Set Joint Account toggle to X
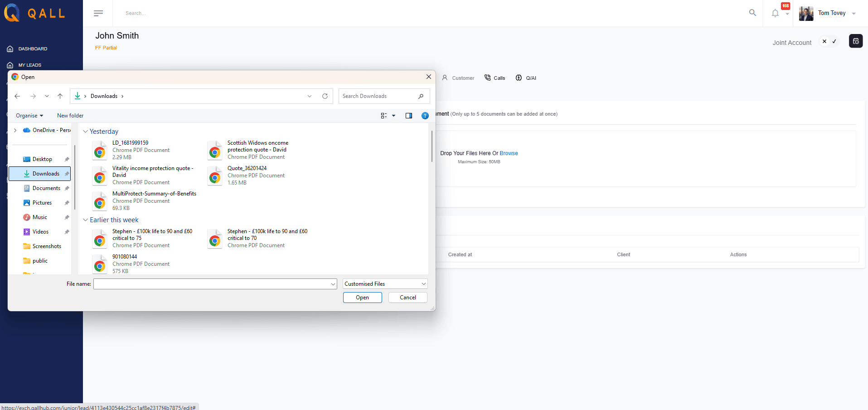 [824, 41]
